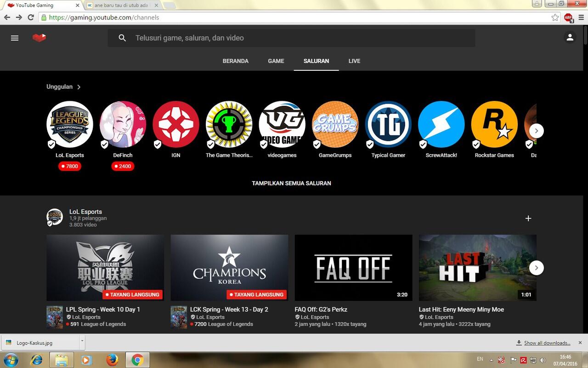Click the League of Legends game icon under LCK Spring
588x368 pixels.
pyautogui.click(x=179, y=317)
